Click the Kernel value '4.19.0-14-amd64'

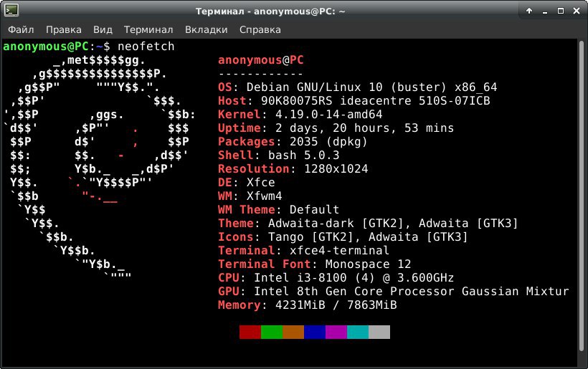point(329,114)
